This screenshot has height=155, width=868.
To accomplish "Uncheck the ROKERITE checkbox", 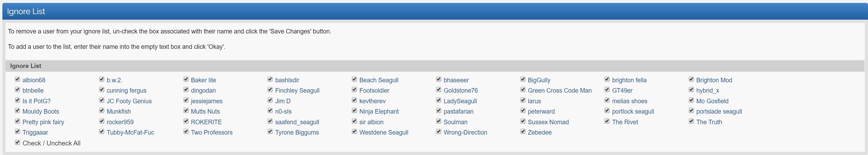I will tap(186, 121).
